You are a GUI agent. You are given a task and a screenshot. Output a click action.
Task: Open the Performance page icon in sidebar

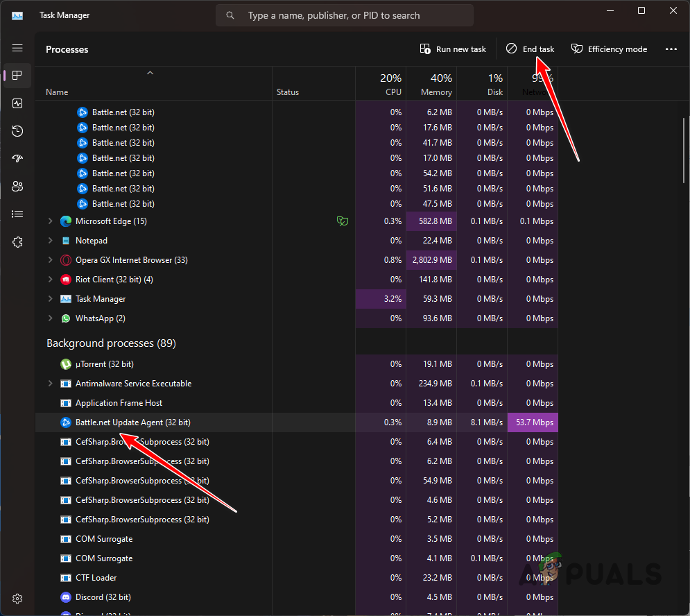(x=17, y=103)
